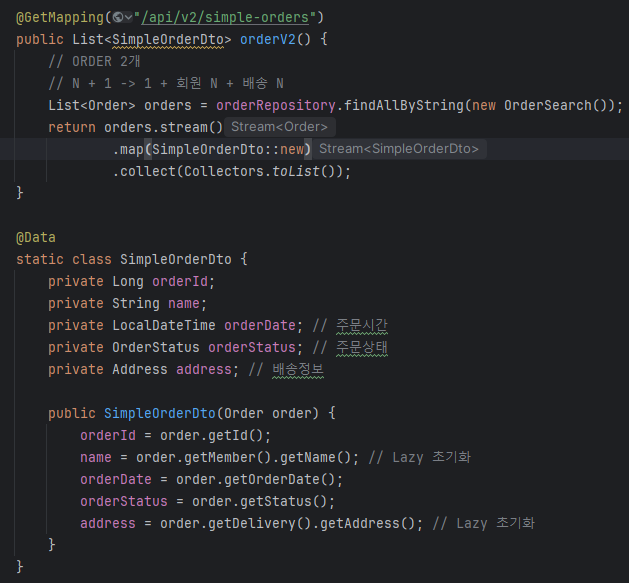Click the 'private String name' field
This screenshot has height=583, width=629.
point(128,303)
